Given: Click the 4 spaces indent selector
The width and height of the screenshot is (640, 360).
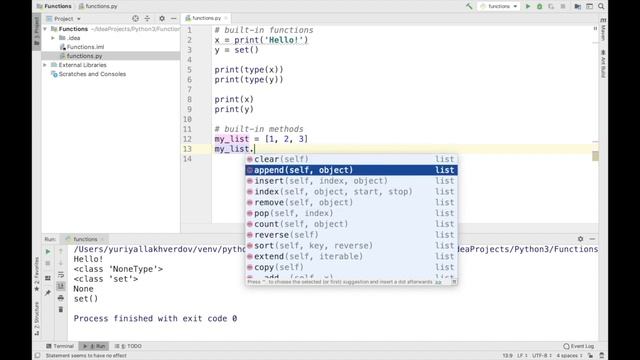Looking at the screenshot, I should pos(569,356).
